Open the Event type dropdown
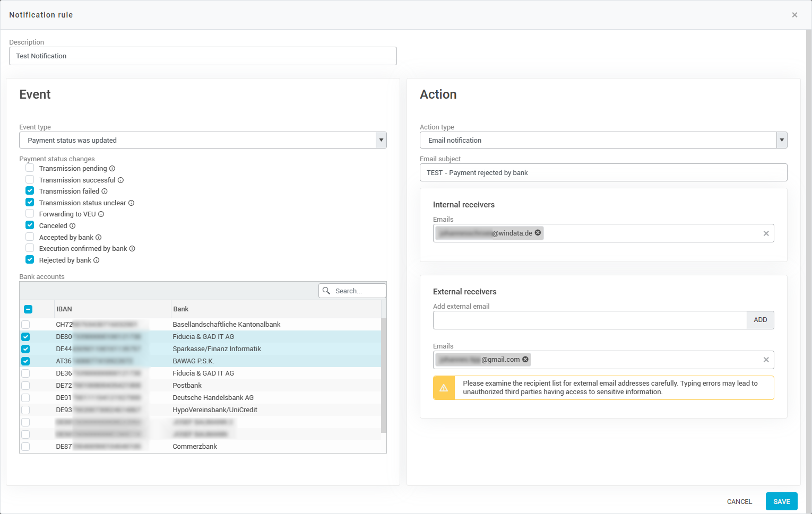This screenshot has width=812, height=514. 381,141
